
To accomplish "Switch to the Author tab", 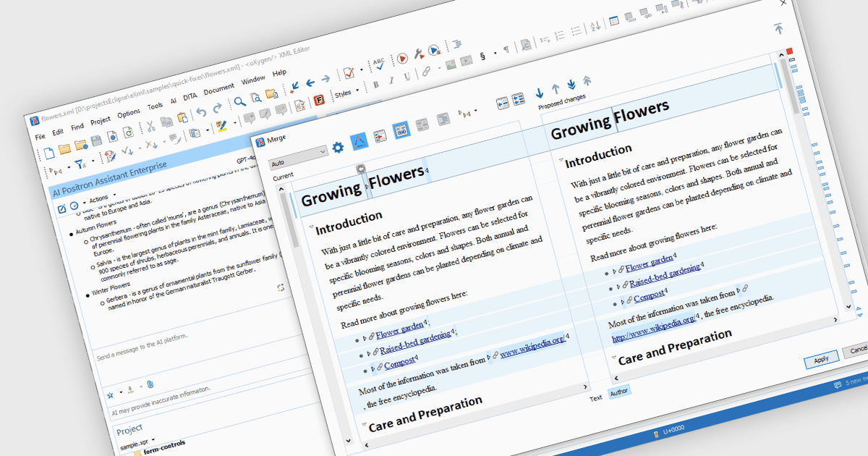I will pos(618,392).
